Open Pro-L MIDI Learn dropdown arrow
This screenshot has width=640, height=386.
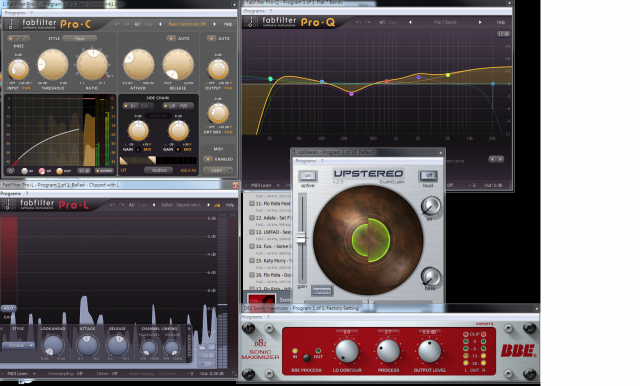pos(35,373)
